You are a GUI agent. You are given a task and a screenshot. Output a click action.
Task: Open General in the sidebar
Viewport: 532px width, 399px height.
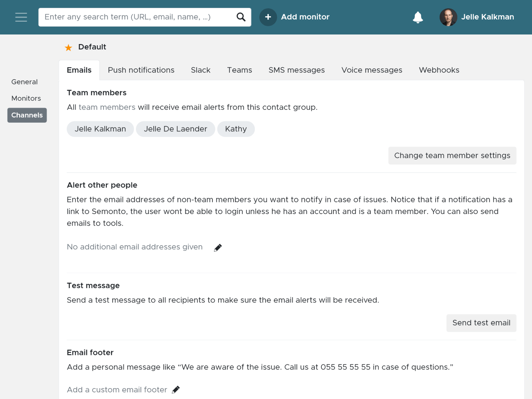[25, 82]
